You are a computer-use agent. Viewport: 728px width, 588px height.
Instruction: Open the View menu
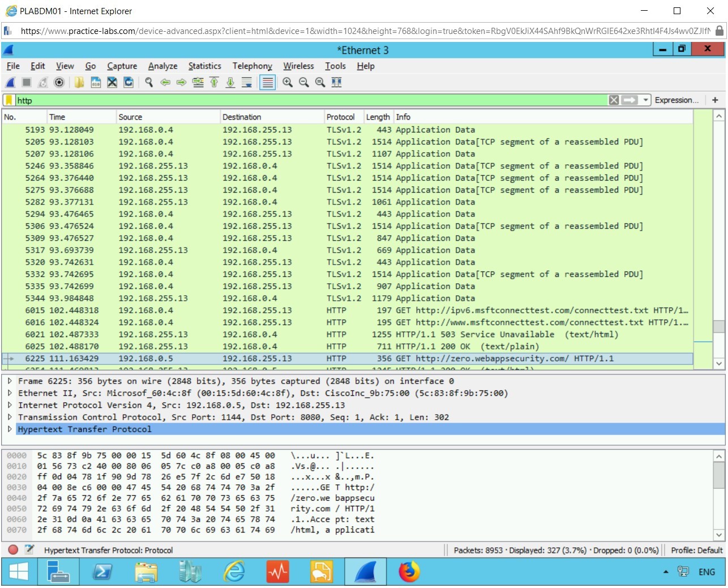pos(65,66)
